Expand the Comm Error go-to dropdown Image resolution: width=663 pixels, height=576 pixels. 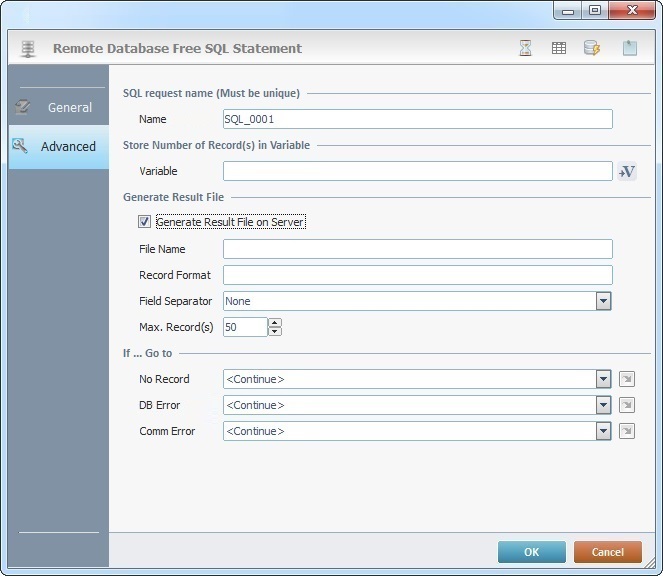point(603,431)
